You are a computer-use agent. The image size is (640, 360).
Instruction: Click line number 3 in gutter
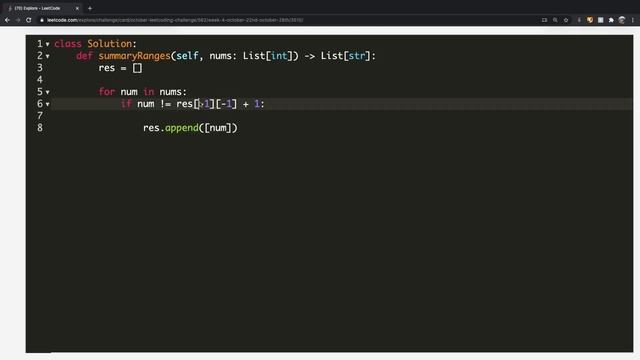(40, 68)
